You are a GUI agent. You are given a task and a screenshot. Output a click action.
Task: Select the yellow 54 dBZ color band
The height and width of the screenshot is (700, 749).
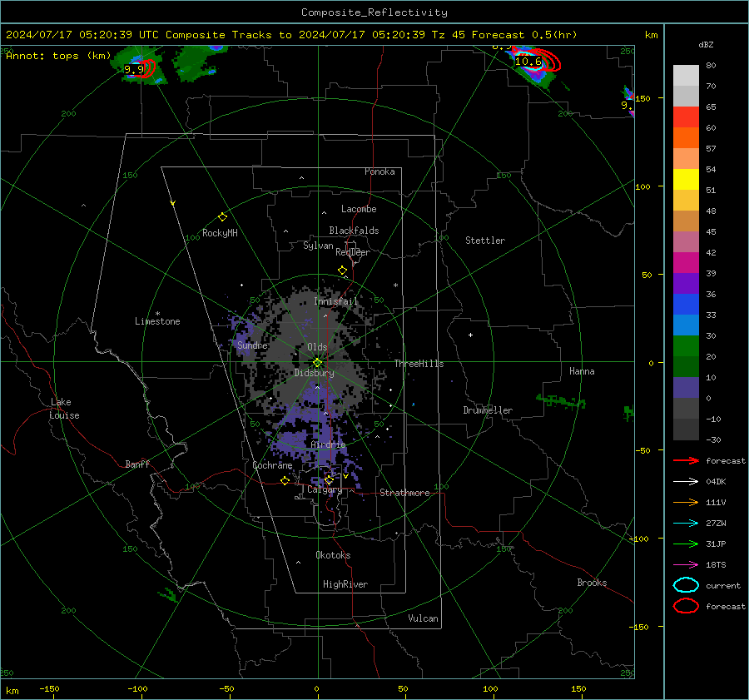(x=686, y=179)
